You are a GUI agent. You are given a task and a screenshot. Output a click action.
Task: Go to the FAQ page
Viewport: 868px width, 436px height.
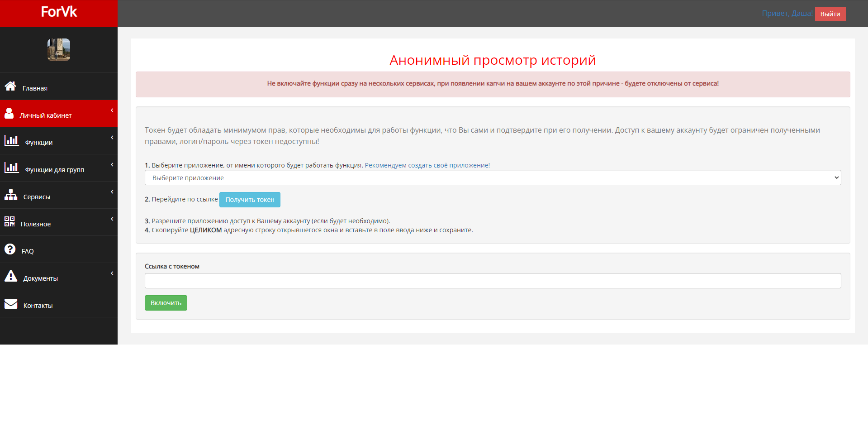point(59,249)
